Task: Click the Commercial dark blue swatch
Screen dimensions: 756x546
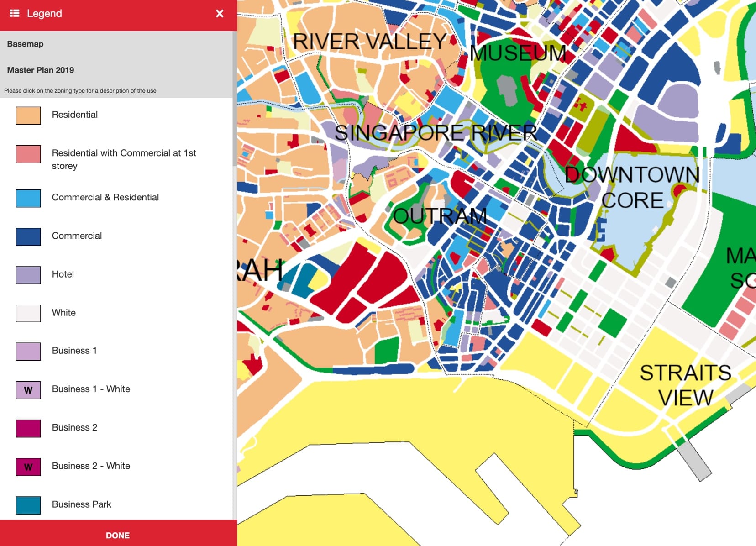Action: point(28,237)
